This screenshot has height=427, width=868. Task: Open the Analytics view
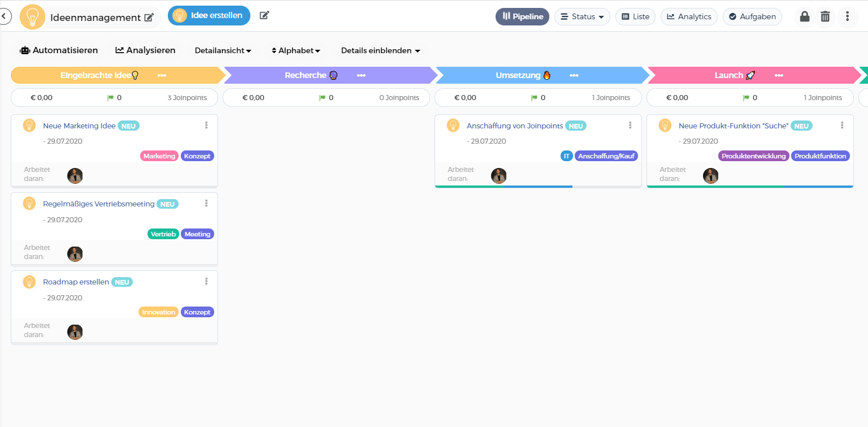pos(689,16)
